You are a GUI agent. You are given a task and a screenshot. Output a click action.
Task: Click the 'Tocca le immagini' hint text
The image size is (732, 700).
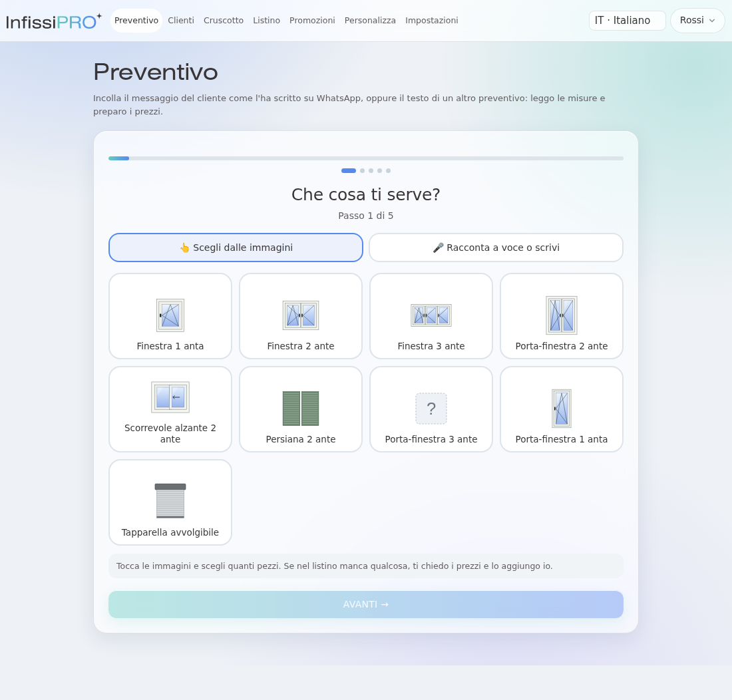[x=334, y=566]
